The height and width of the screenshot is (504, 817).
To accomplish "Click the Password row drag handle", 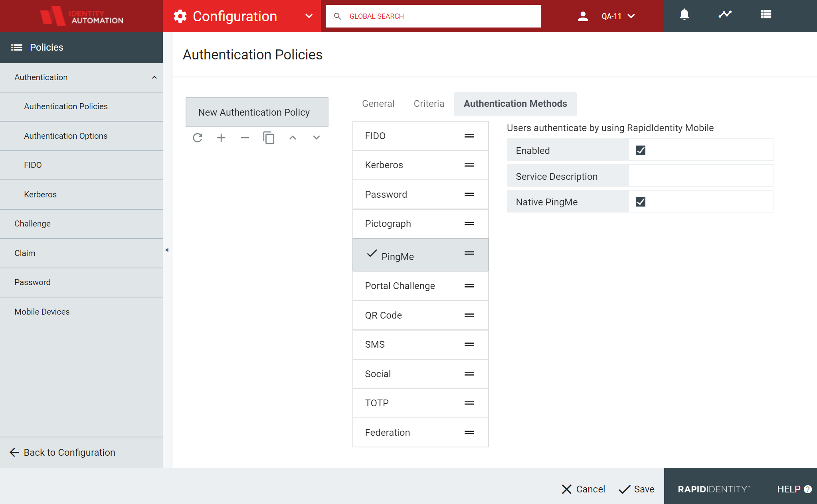I will click(x=469, y=195).
